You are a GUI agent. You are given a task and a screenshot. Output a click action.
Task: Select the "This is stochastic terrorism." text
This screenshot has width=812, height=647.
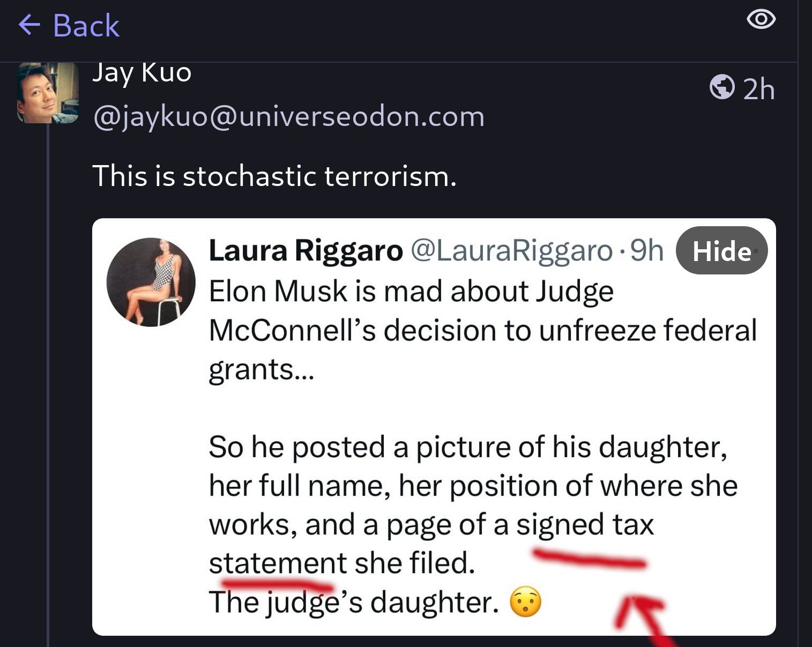(x=274, y=176)
